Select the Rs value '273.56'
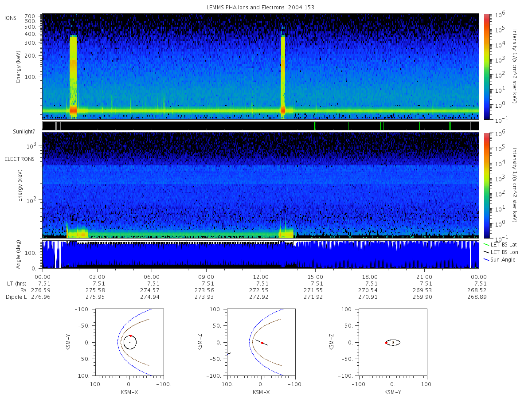Viewport: 532px width, 399px height. 204,290
